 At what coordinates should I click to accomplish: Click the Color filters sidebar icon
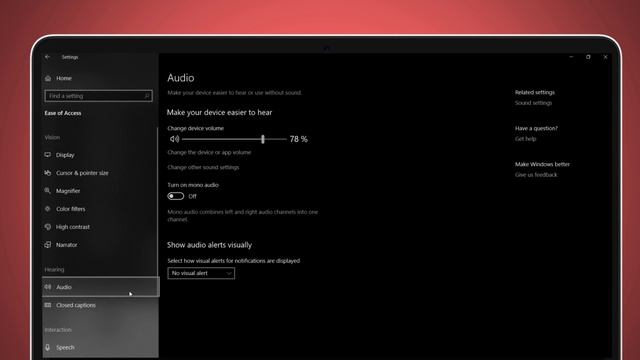[x=48, y=209]
